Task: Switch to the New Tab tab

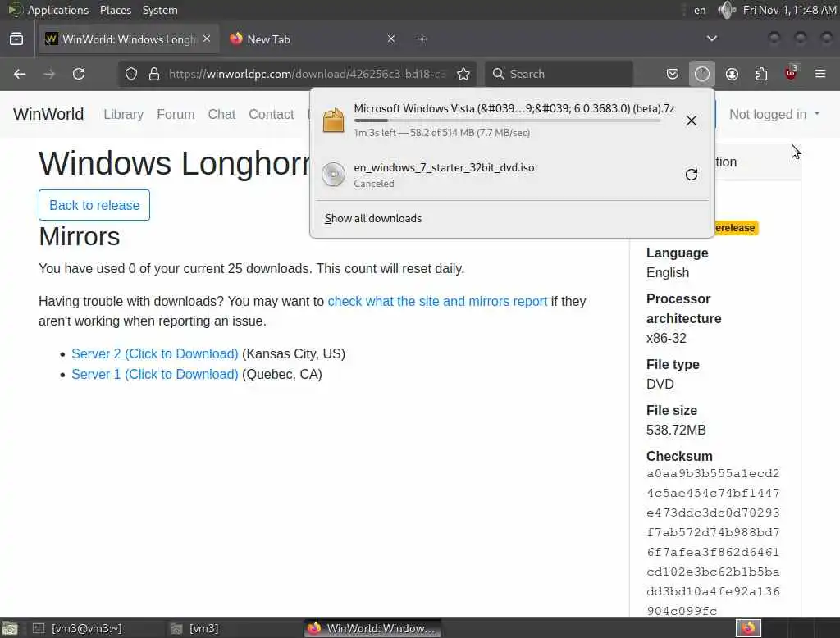Action: tap(313, 39)
